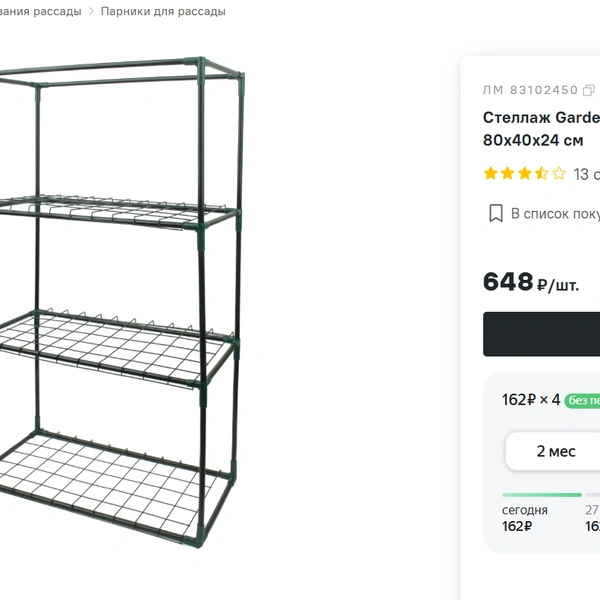This screenshot has width=600, height=600.
Task: Click the breadcrumb chevron separator
Action: point(91,11)
